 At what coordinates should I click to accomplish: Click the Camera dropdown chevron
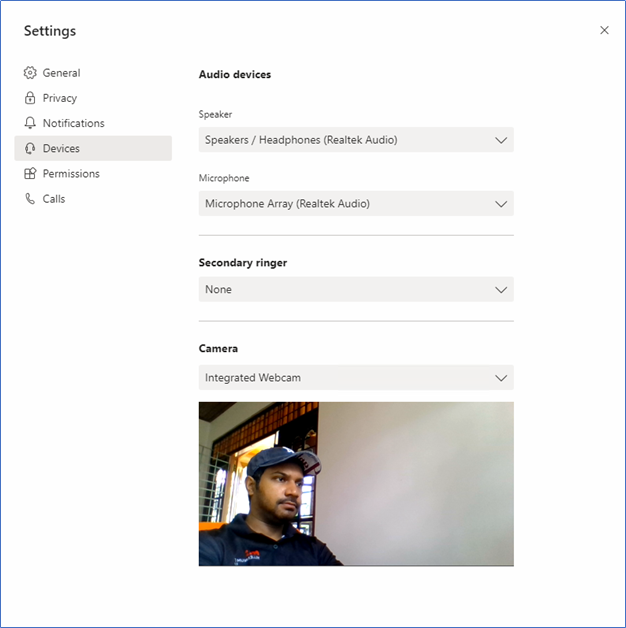pos(501,378)
